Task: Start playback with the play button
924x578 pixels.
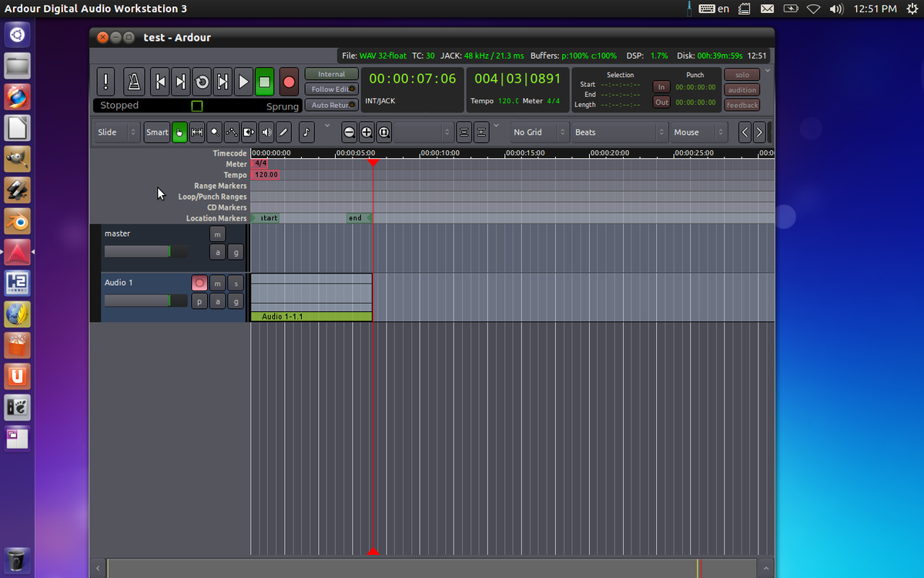Action: (243, 81)
